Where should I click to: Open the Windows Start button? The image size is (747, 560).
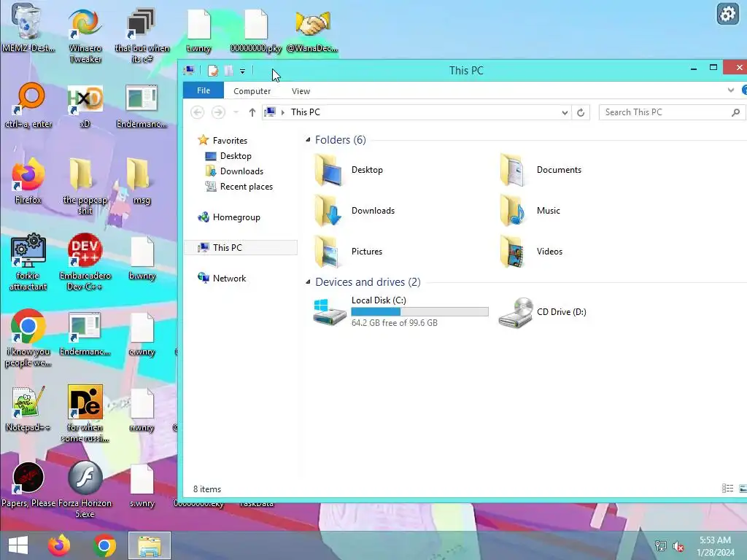[x=18, y=545]
